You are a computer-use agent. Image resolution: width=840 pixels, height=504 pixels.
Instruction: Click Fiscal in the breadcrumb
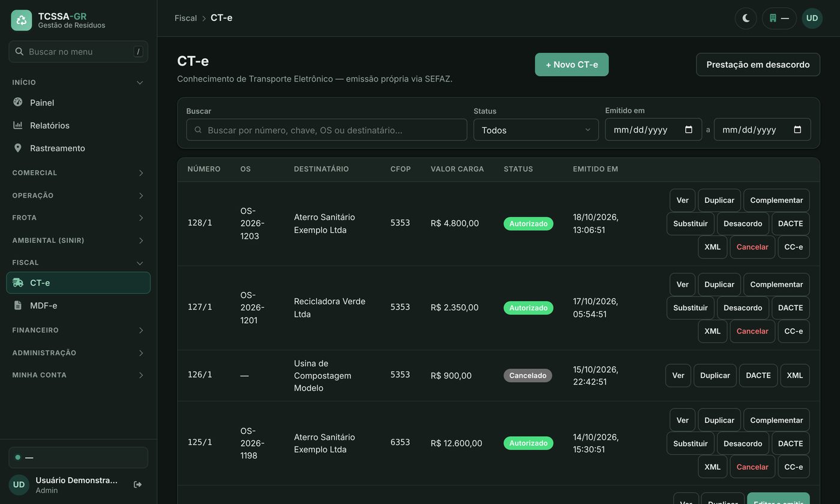[185, 18]
